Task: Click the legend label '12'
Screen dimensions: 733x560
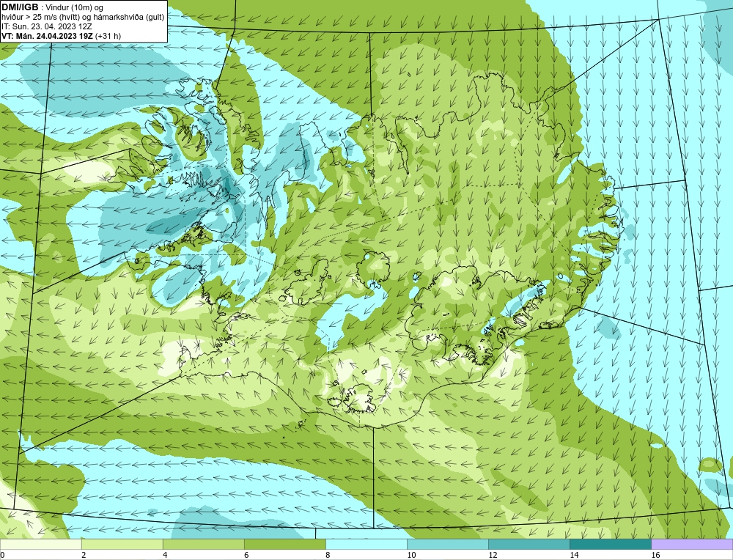Action: pyautogui.click(x=493, y=555)
